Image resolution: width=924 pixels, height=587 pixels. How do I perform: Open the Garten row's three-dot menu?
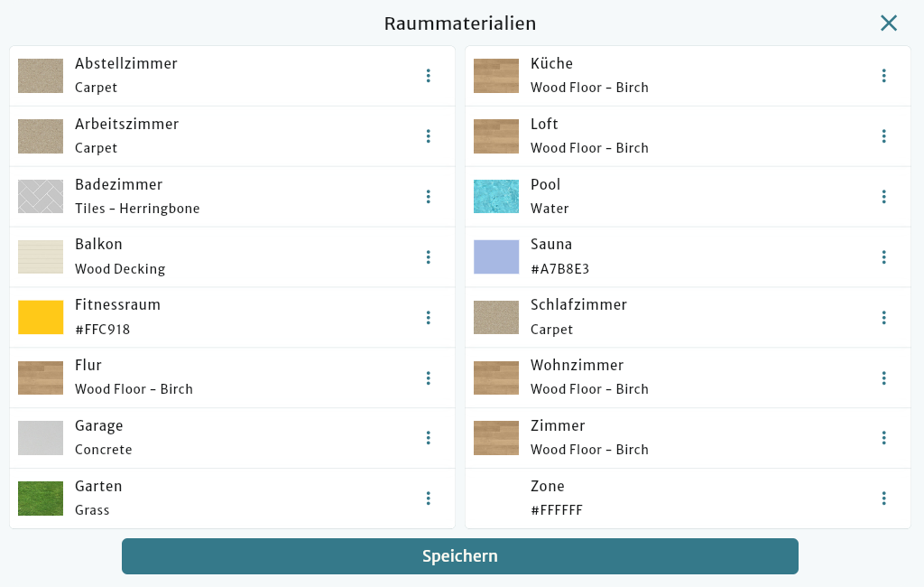(x=429, y=498)
